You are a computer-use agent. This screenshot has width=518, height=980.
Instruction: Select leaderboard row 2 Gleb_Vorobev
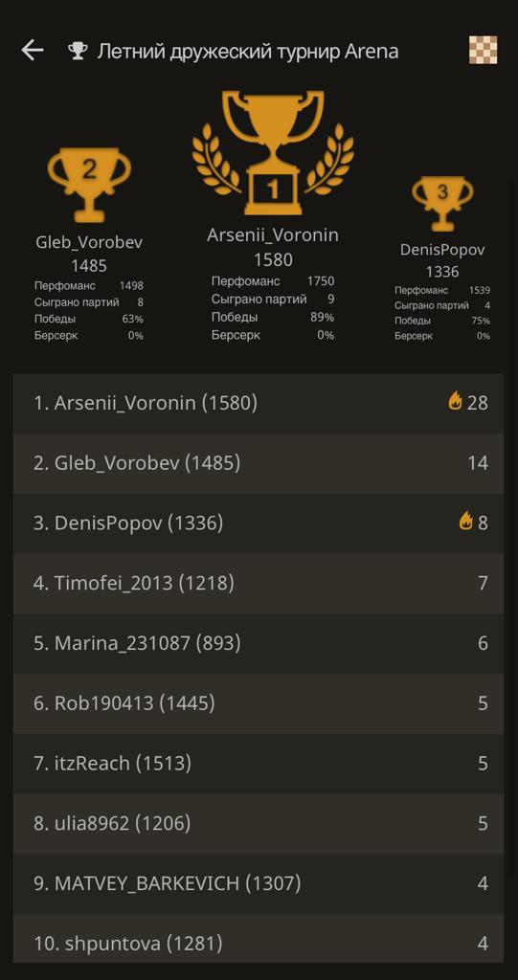(259, 463)
